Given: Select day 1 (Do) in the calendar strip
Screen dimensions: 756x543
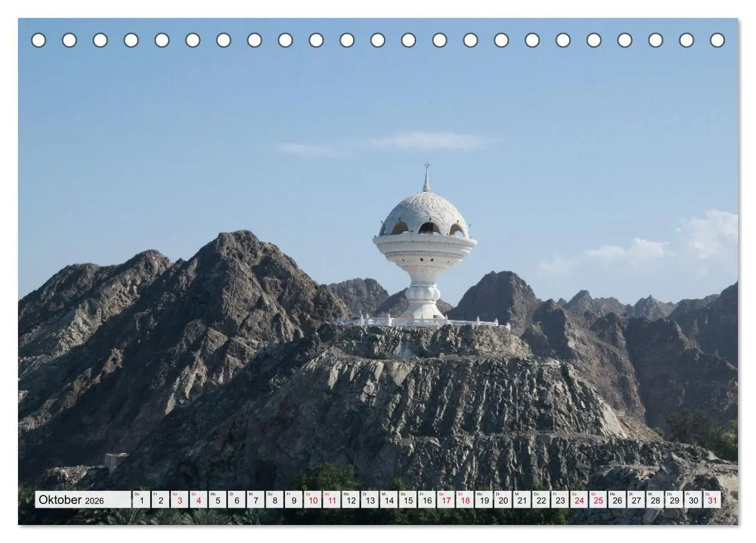Looking at the screenshot, I should [x=142, y=500].
